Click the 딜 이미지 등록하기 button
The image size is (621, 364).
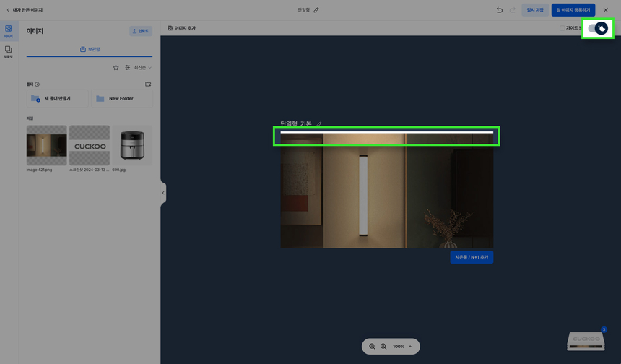(x=573, y=10)
